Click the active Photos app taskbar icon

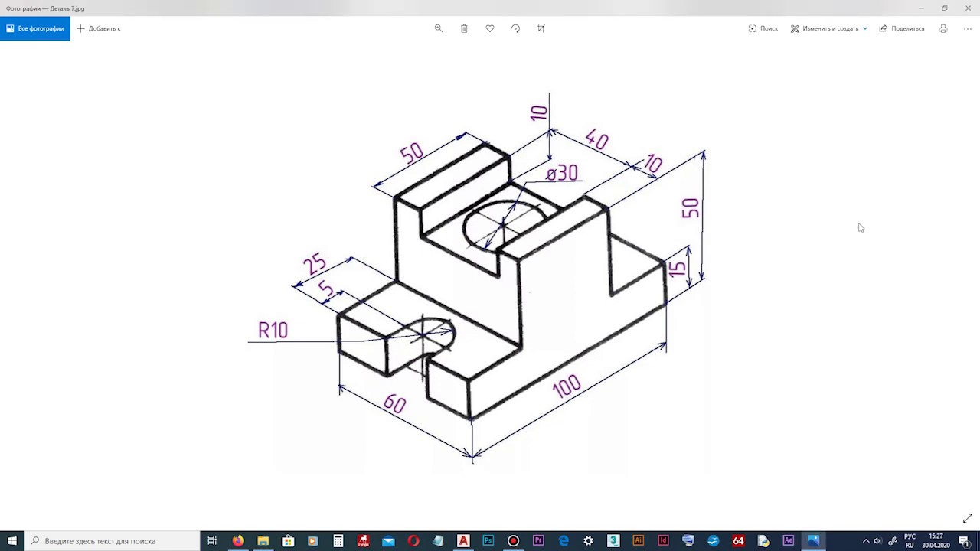point(813,541)
